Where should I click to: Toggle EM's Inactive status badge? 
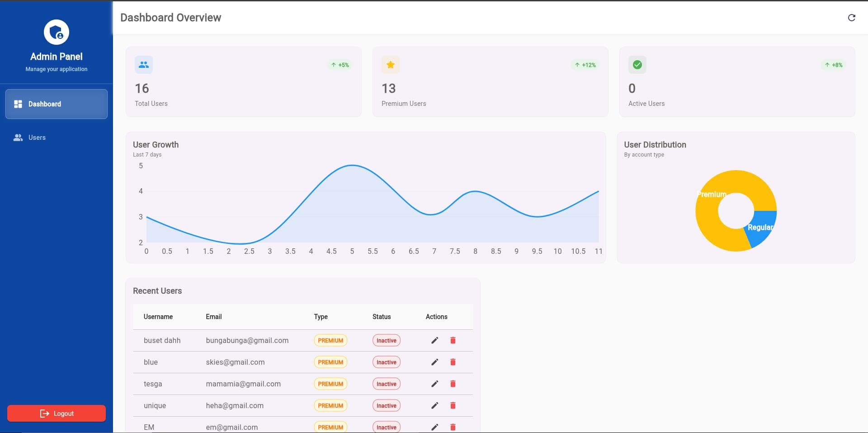[x=386, y=427]
